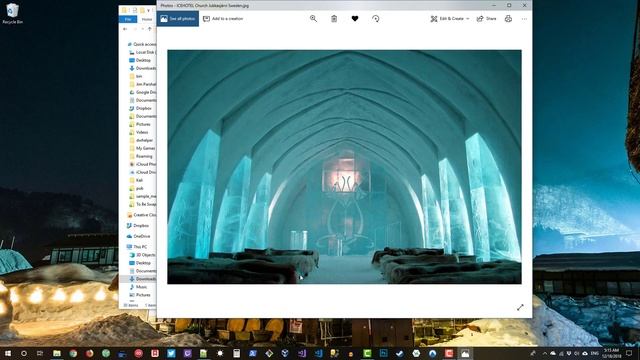Click Add to a creation
640x360 pixels.
pyautogui.click(x=223, y=19)
